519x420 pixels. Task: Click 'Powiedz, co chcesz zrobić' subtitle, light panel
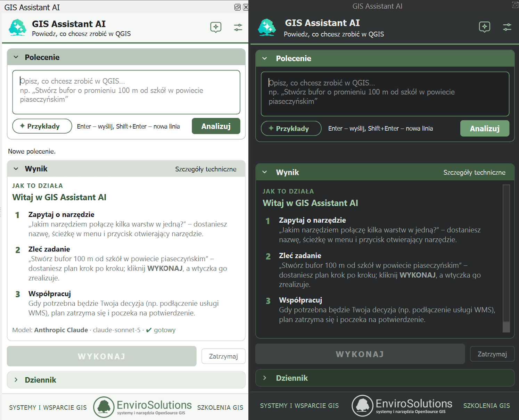(x=81, y=34)
